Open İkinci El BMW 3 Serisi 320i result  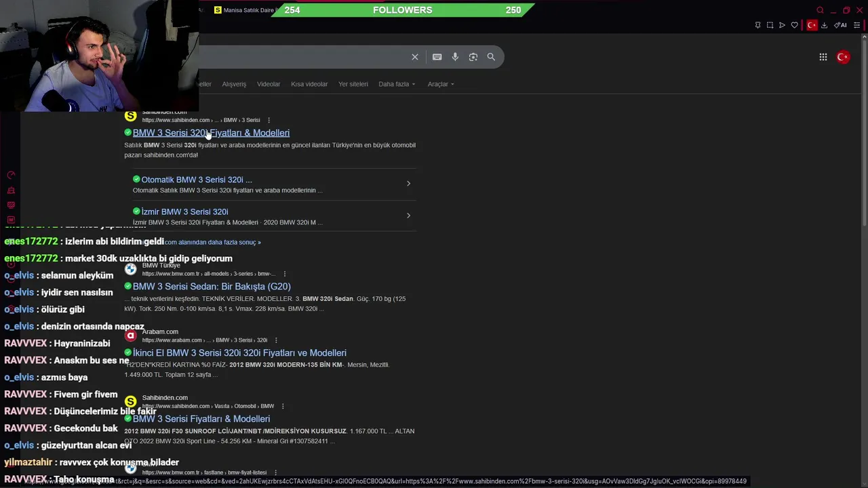[x=239, y=353]
